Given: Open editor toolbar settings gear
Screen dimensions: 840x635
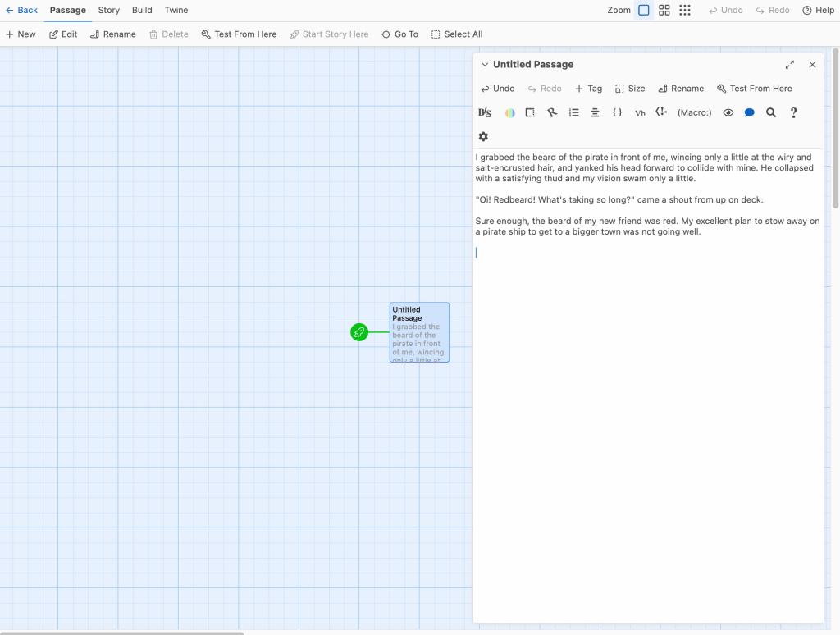Looking at the screenshot, I should point(483,136).
